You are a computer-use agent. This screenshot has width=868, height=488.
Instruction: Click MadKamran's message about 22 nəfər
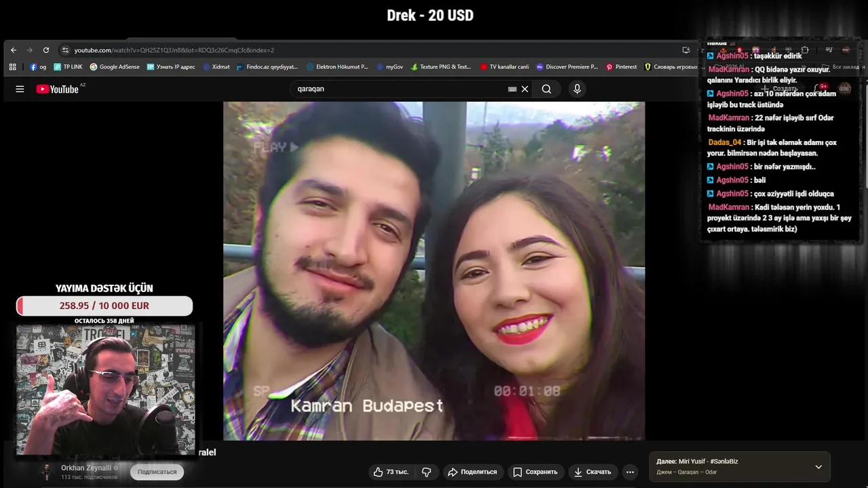[x=771, y=123]
